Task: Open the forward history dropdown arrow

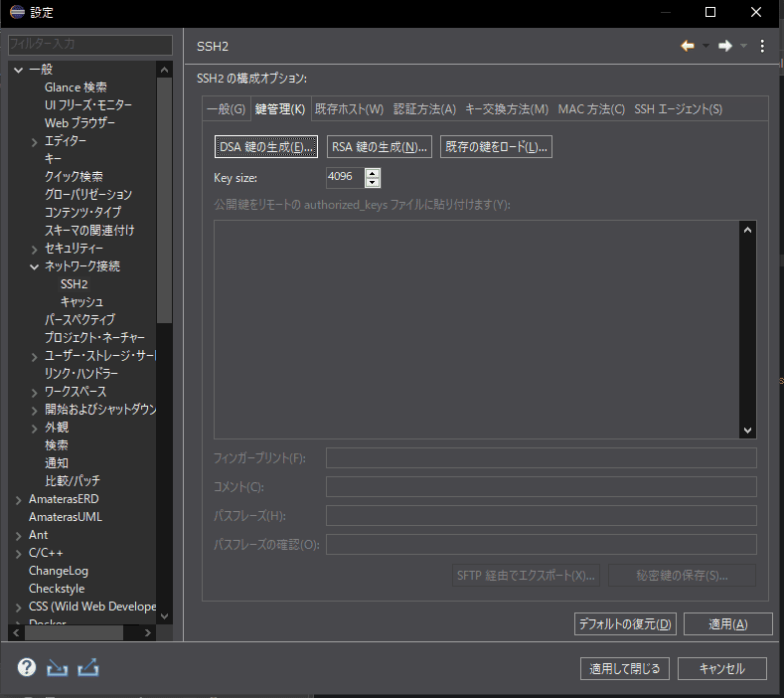Action: (x=744, y=46)
